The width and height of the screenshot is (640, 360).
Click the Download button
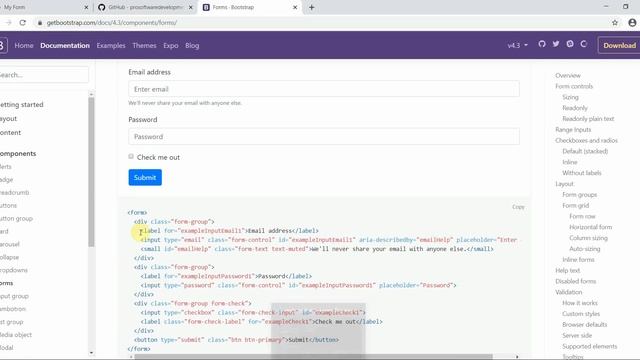pos(619,45)
